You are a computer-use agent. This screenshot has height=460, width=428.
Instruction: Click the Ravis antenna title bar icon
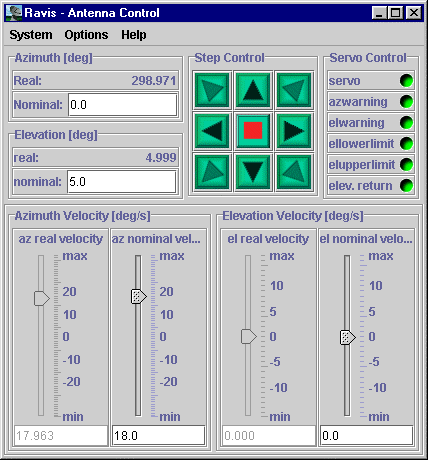click(x=14, y=13)
